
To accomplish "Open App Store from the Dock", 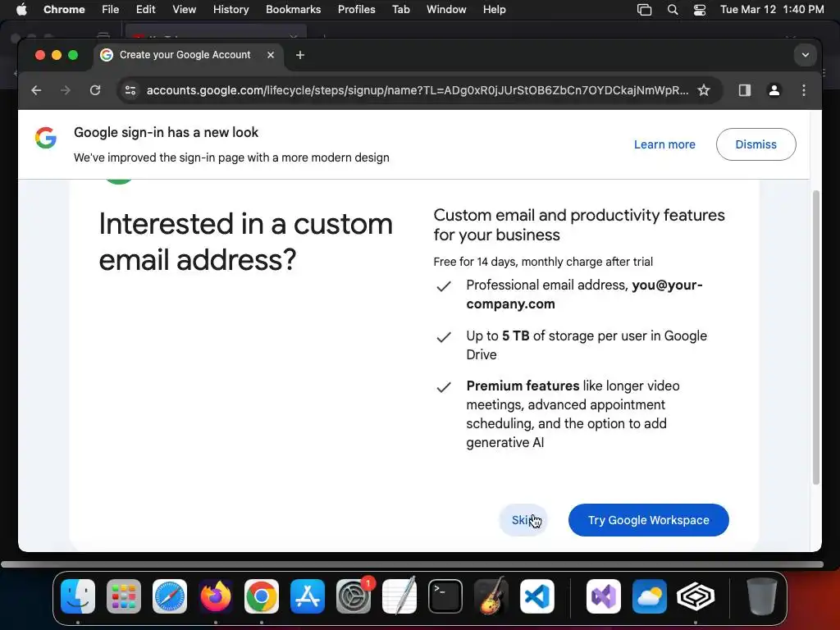I will click(x=308, y=596).
